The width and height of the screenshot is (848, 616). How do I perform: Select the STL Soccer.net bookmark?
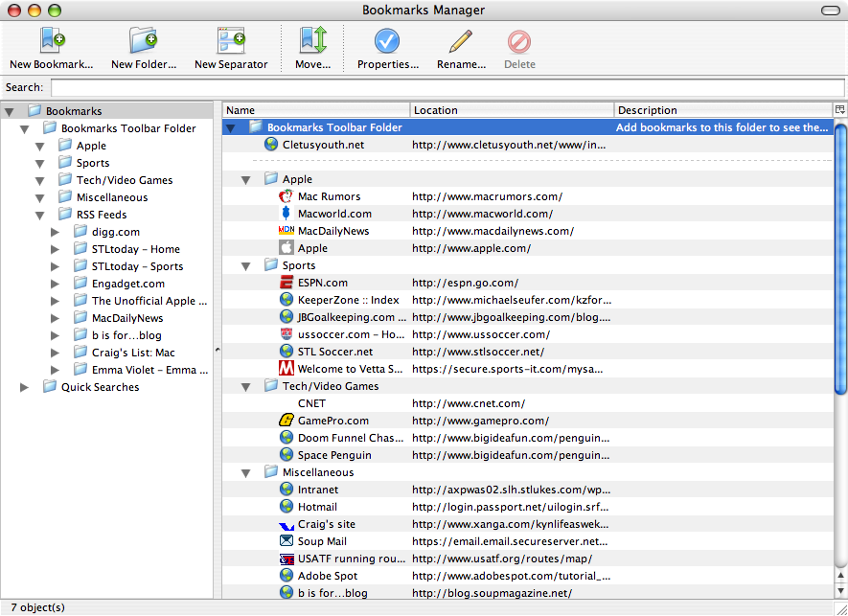coord(335,352)
